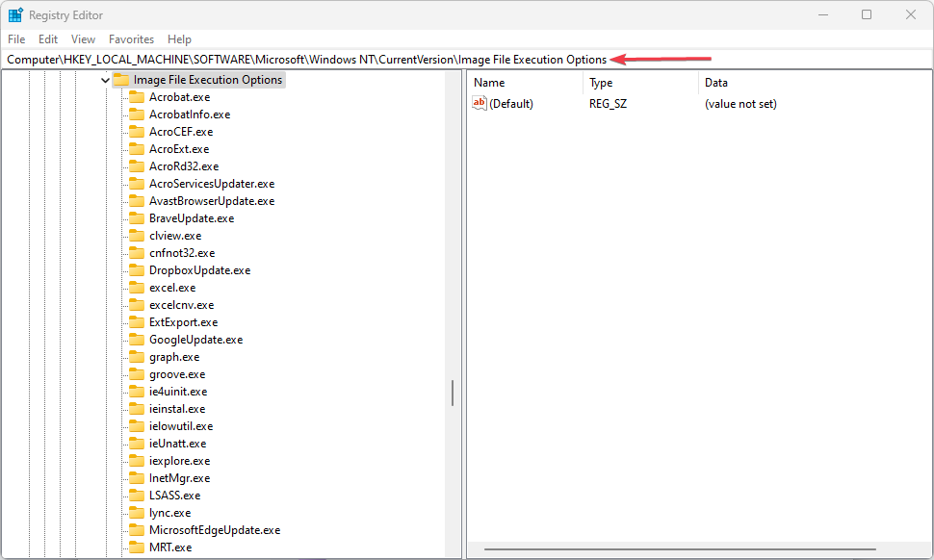The image size is (934, 560).
Task: Open the Favorites menu
Action: tap(131, 39)
